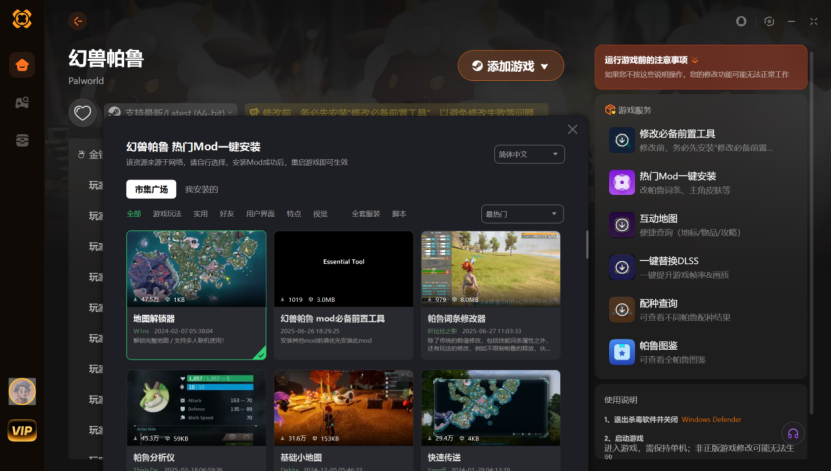The image size is (831, 471).
Task: Switch to the 市集广场 tab
Action: (151, 189)
